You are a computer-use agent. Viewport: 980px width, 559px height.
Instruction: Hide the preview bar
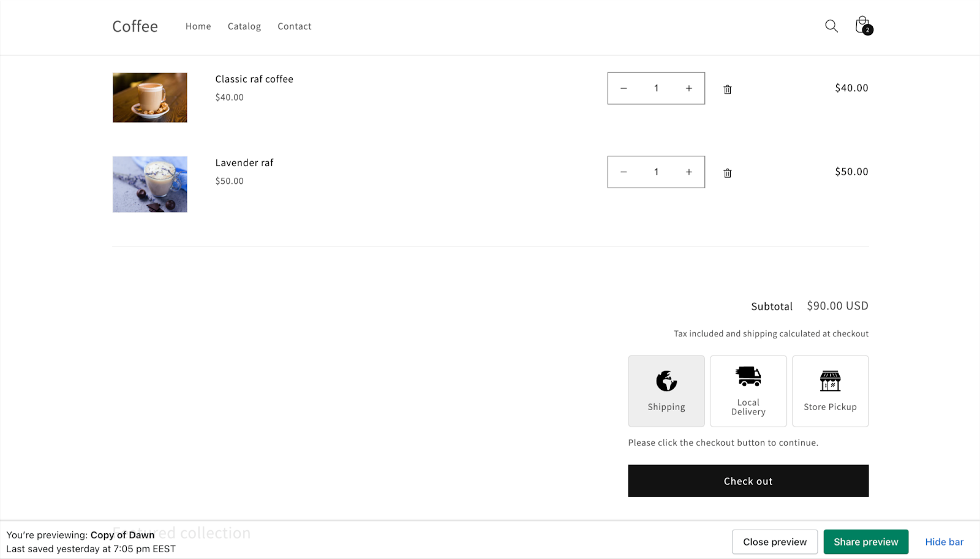tap(944, 542)
